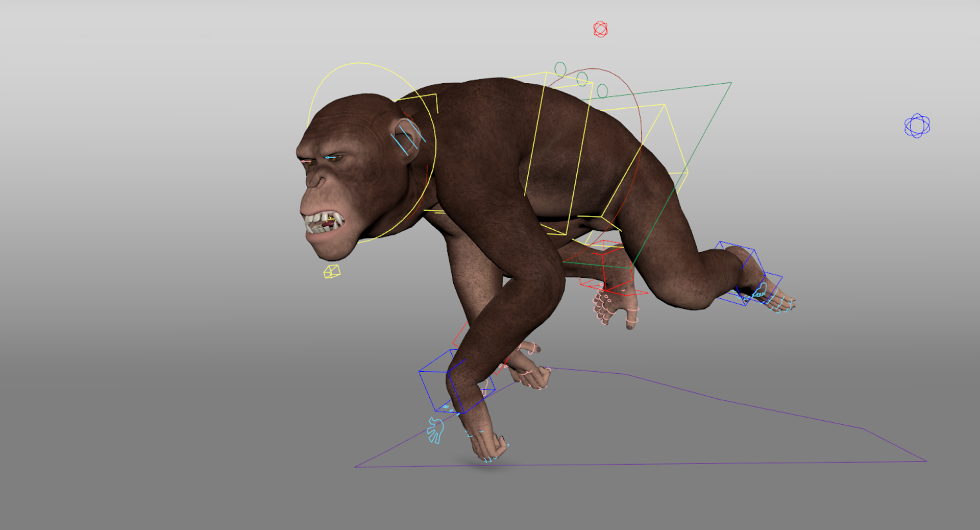Click the chimp's bared teeth

[x=324, y=223]
